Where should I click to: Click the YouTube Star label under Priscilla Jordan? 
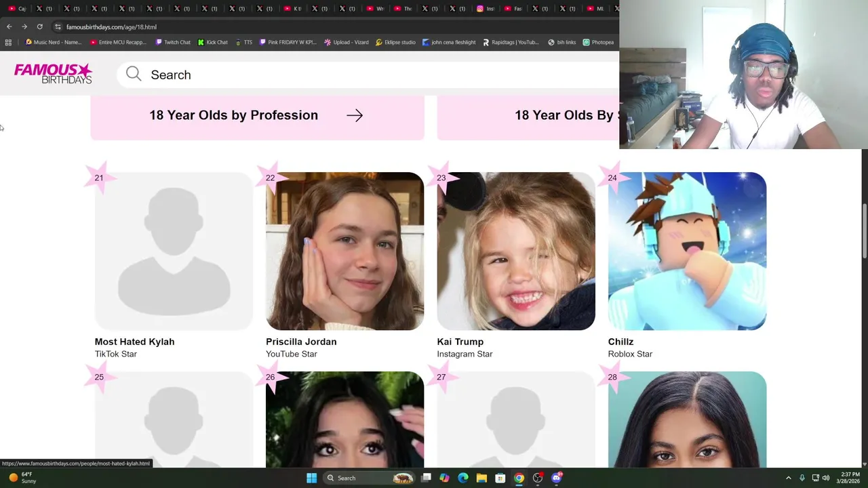coord(292,354)
